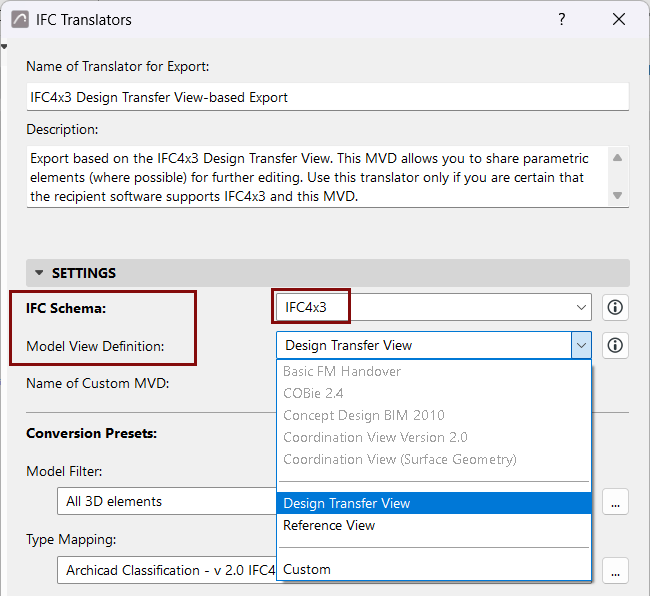This screenshot has width=650, height=596.
Task: Open Type Mapping options with the ellipsis button
Action: coord(615,570)
